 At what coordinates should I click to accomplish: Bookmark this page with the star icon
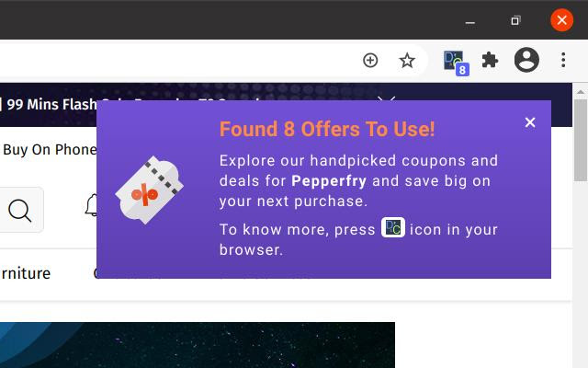point(407,61)
